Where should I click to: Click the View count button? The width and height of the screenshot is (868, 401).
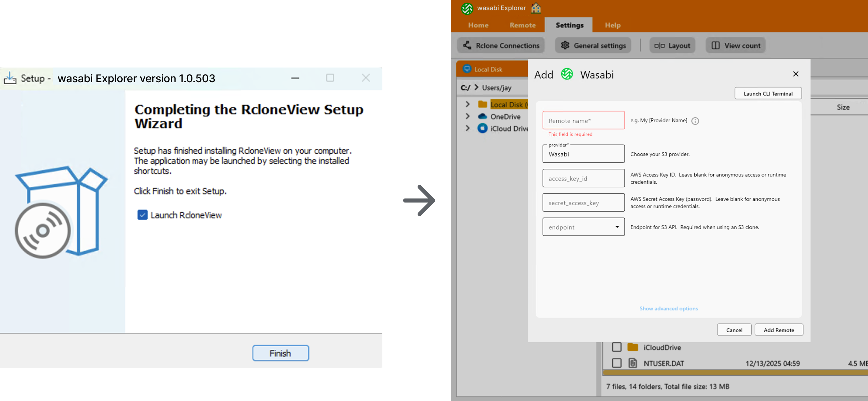pyautogui.click(x=736, y=45)
